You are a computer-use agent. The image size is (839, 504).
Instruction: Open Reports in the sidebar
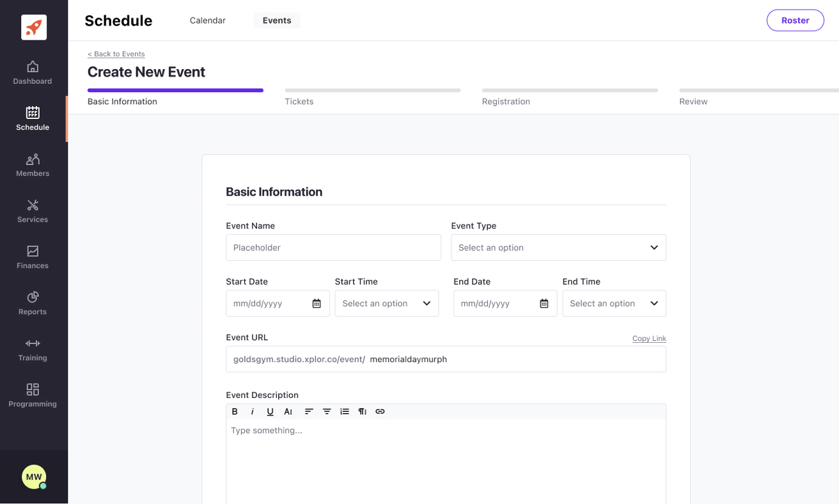pos(33,303)
